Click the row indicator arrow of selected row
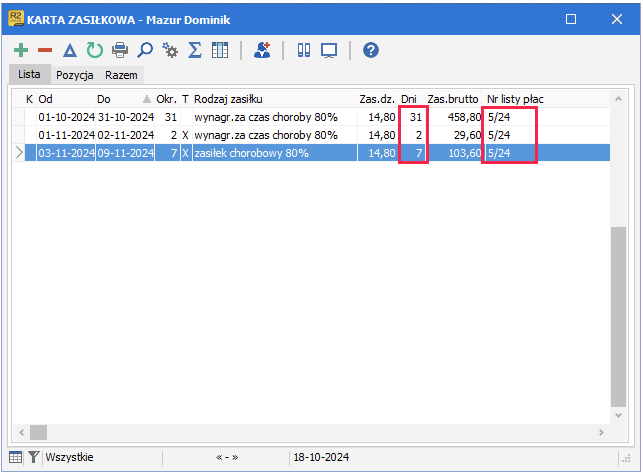 tap(19, 153)
